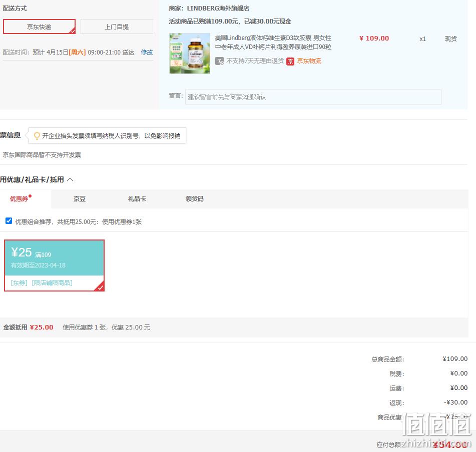Click the x1 quantity text
476x452 pixels.
422,39
